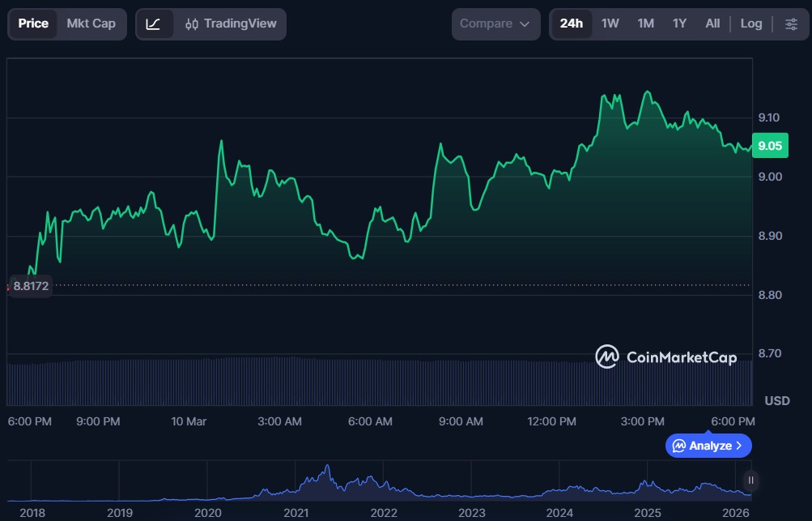The image size is (812, 521).
Task: Switch to Mkt Cap view
Action: pos(91,24)
